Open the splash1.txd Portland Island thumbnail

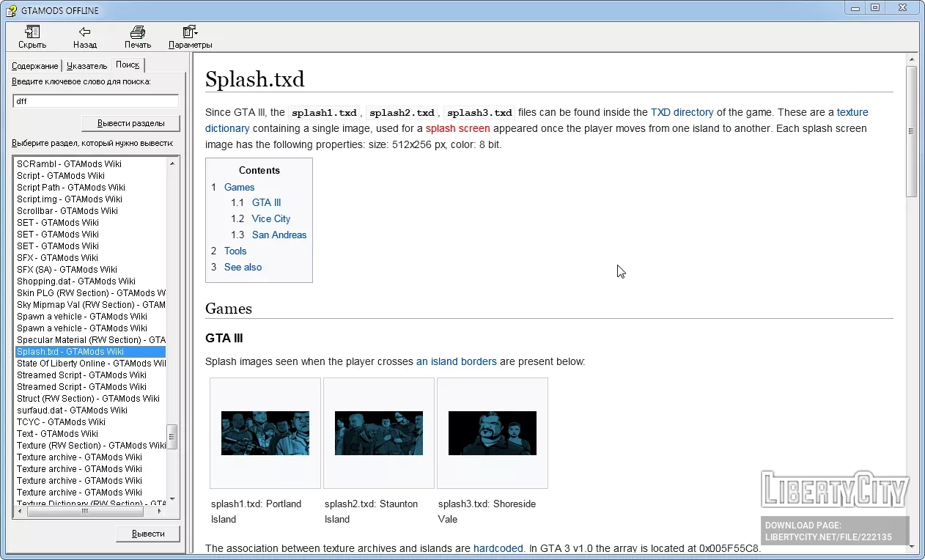coord(265,433)
